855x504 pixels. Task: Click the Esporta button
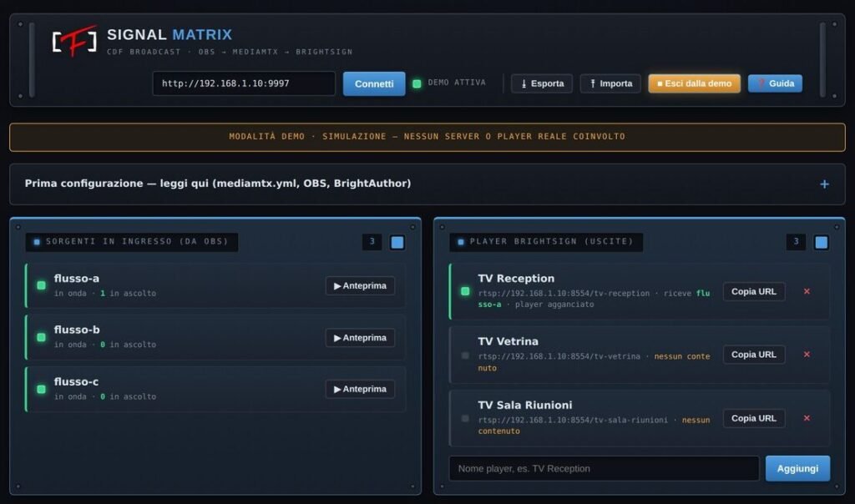(x=542, y=83)
